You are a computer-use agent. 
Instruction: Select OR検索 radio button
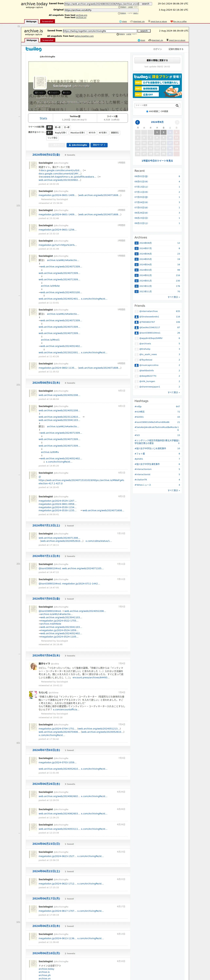[x=159, y=111]
